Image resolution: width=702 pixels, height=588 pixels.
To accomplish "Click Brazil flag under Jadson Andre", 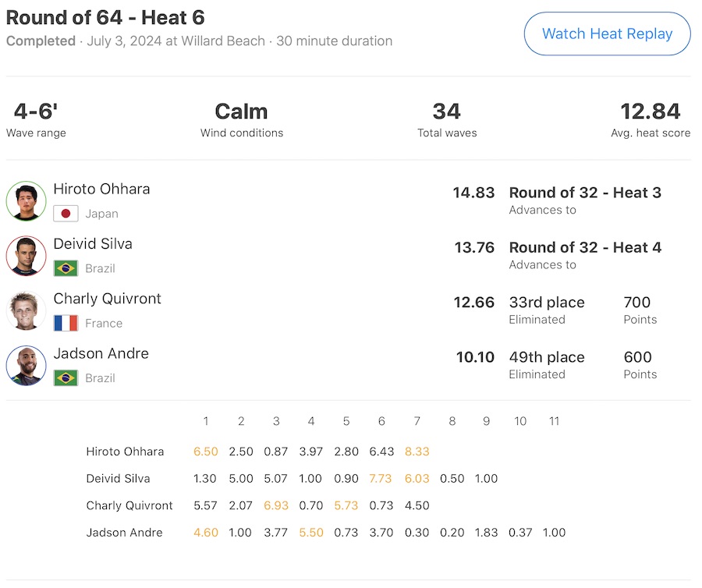I will (66, 378).
